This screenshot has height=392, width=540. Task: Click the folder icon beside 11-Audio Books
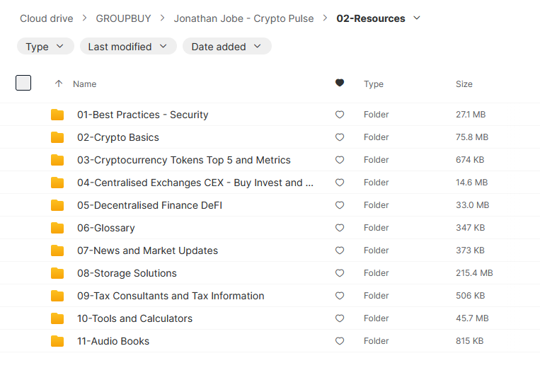tap(57, 341)
